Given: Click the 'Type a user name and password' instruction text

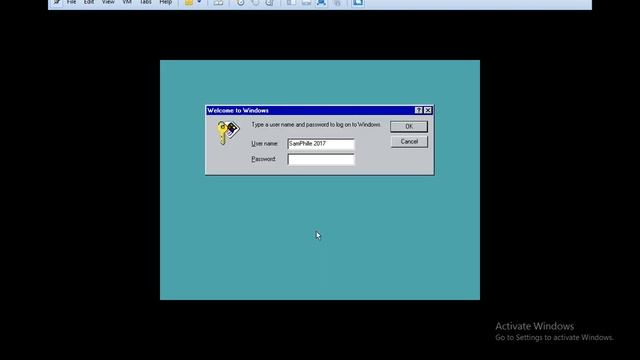Looking at the screenshot, I should point(316,124).
